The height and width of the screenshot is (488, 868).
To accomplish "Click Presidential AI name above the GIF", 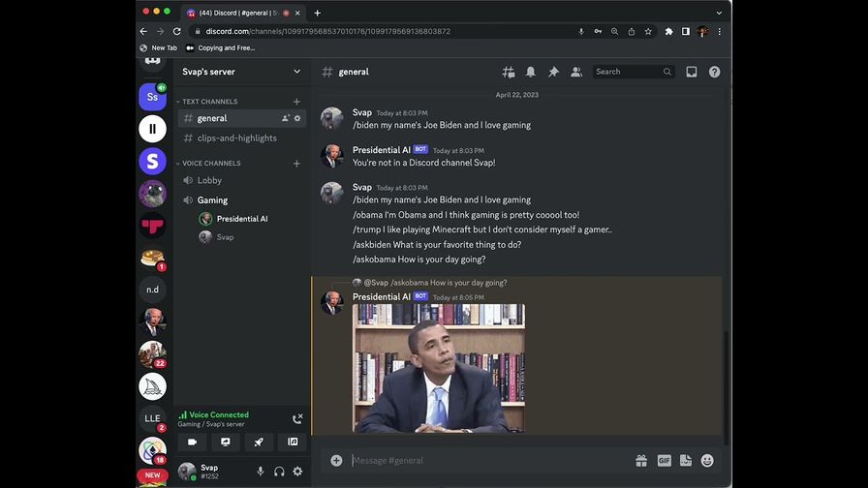I will (x=382, y=297).
